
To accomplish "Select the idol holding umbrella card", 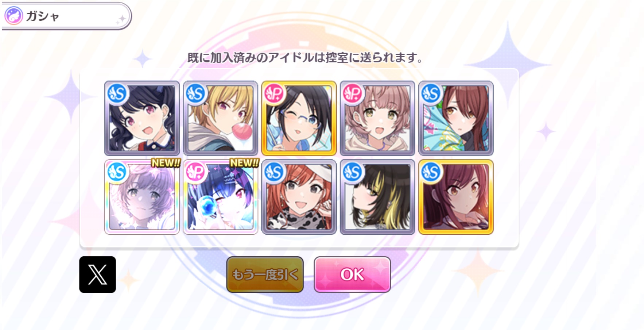I will pos(456,118).
